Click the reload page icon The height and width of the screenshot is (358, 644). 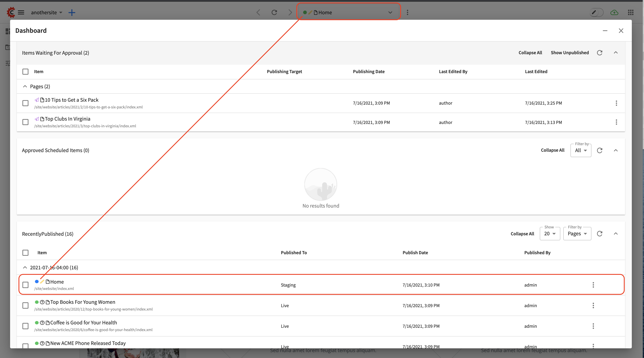point(274,12)
